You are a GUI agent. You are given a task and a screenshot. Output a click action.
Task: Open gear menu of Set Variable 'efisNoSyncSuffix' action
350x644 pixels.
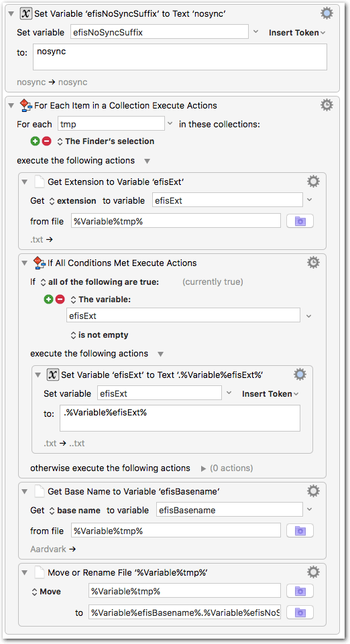pos(327,13)
